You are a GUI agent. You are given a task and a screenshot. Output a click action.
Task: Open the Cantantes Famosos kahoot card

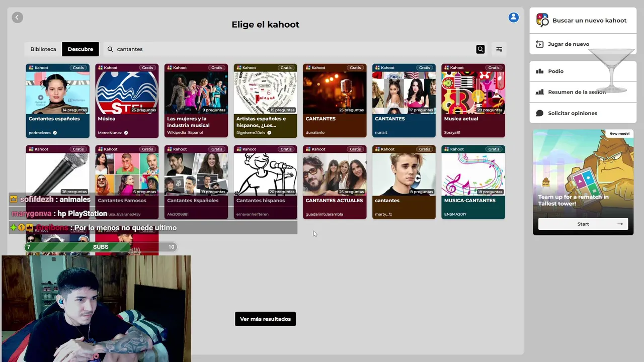point(127,182)
